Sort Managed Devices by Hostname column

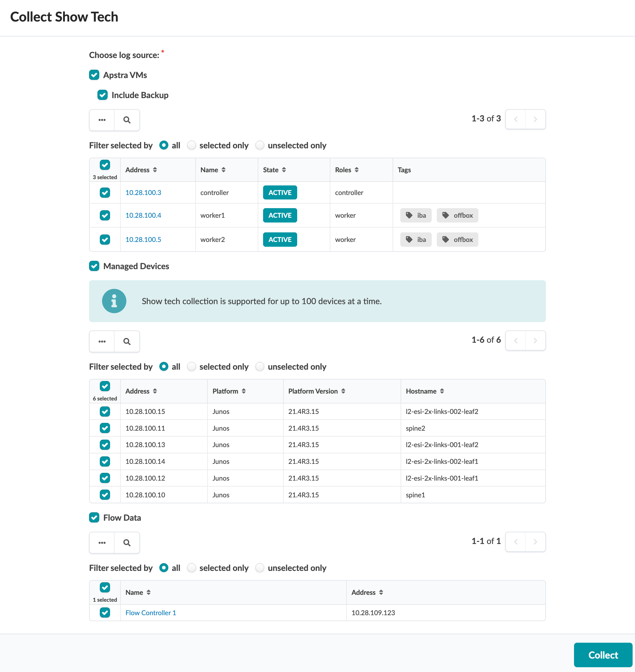click(442, 391)
